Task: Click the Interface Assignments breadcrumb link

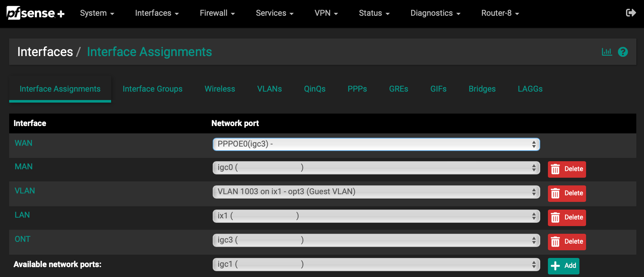Action: [x=149, y=52]
